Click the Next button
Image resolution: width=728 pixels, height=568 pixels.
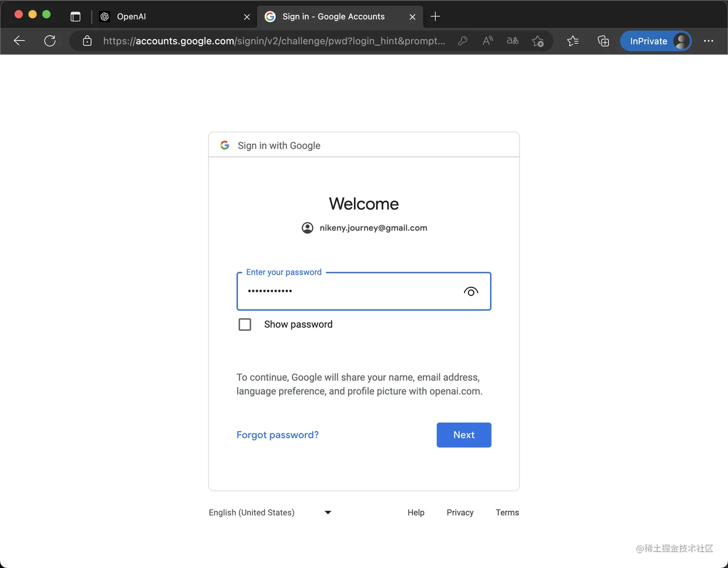click(x=464, y=435)
